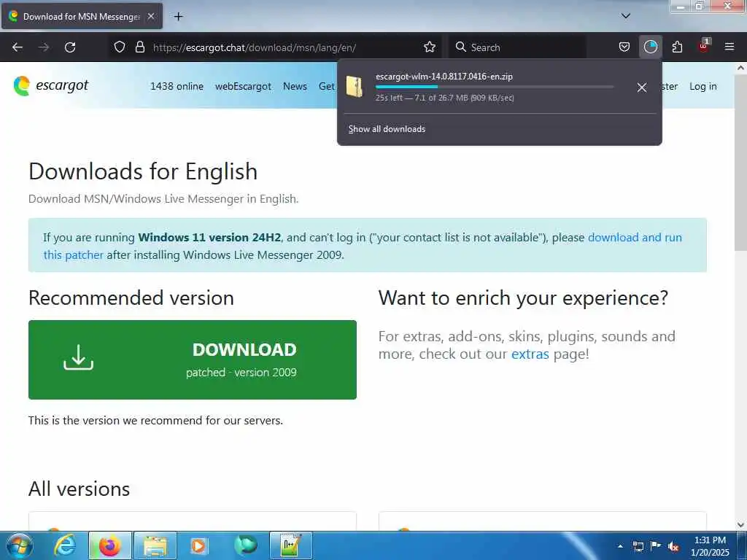
Task: Open Windows Explorer from taskbar
Action: [155, 545]
